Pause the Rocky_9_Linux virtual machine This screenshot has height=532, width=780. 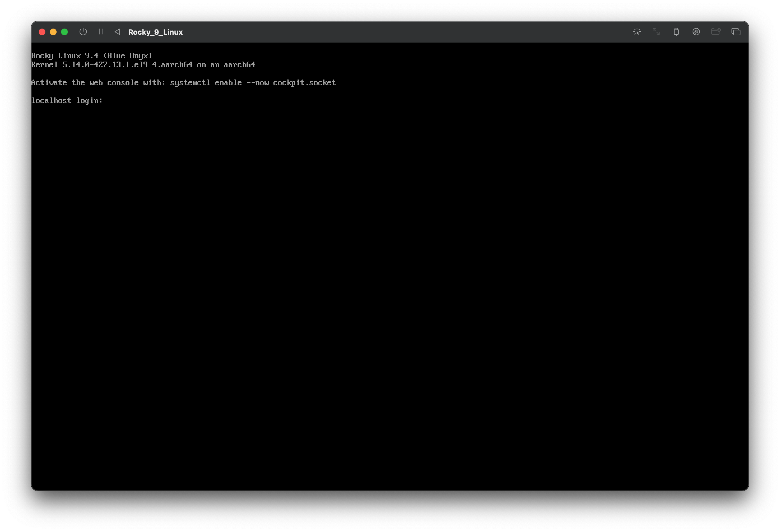click(101, 32)
